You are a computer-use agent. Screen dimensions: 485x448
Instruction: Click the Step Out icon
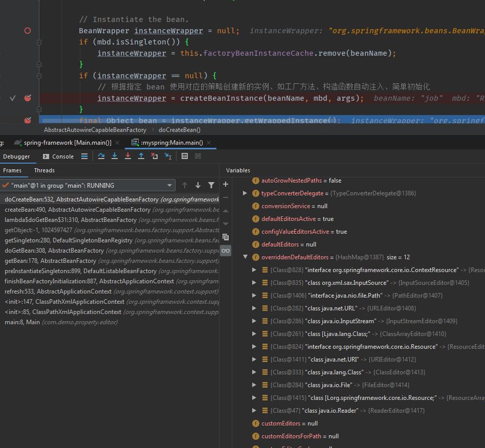[141, 156]
